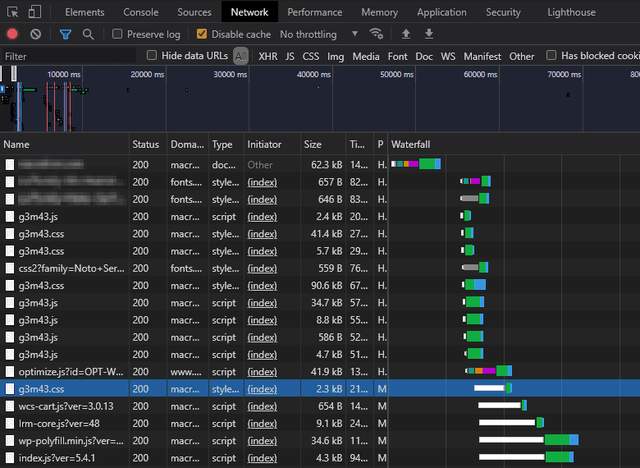Filter requests by JS type
640x468 pixels.
(290, 56)
